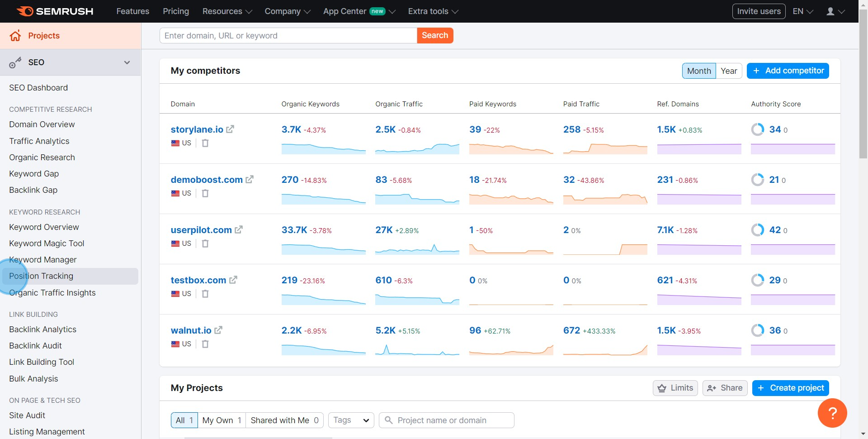Click Create project button
The image size is (868, 439).
click(790, 388)
